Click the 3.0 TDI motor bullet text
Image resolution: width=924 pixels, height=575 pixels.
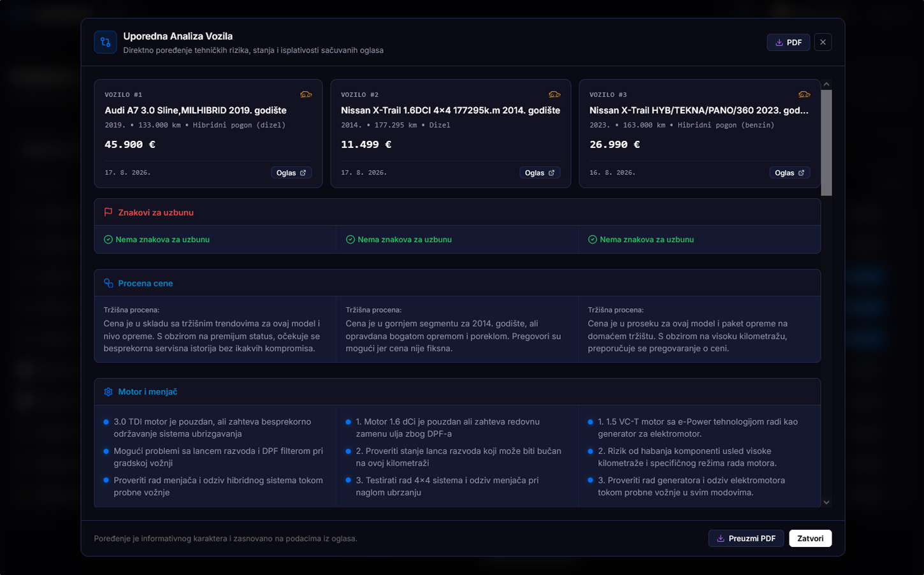[213, 428]
